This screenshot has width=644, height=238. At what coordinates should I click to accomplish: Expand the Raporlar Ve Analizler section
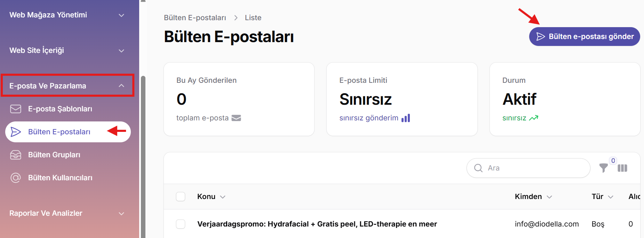coord(67,213)
